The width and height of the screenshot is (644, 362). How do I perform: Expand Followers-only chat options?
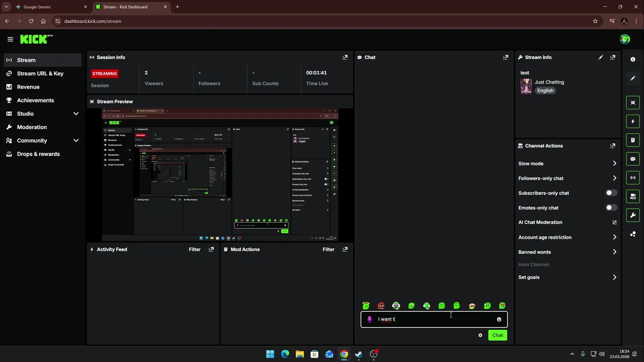[x=614, y=178]
